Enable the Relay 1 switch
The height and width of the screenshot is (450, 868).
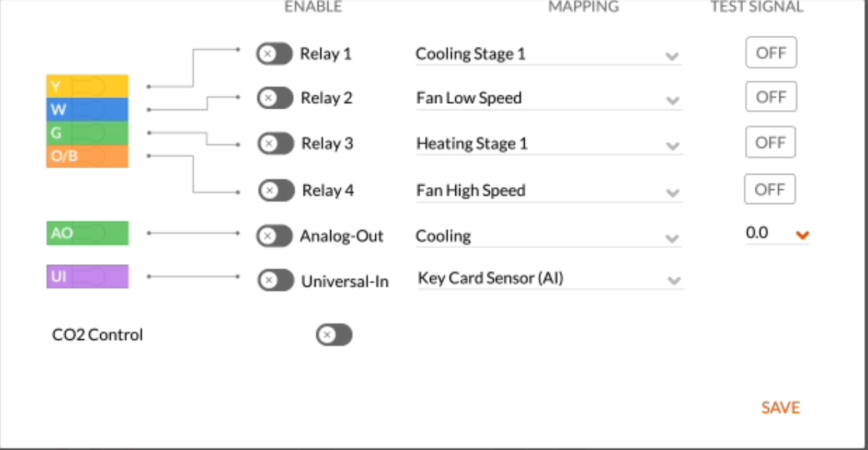pyautogui.click(x=274, y=54)
